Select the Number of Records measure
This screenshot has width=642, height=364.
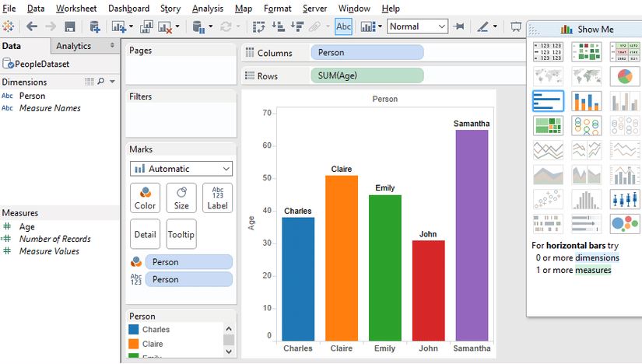tap(55, 239)
